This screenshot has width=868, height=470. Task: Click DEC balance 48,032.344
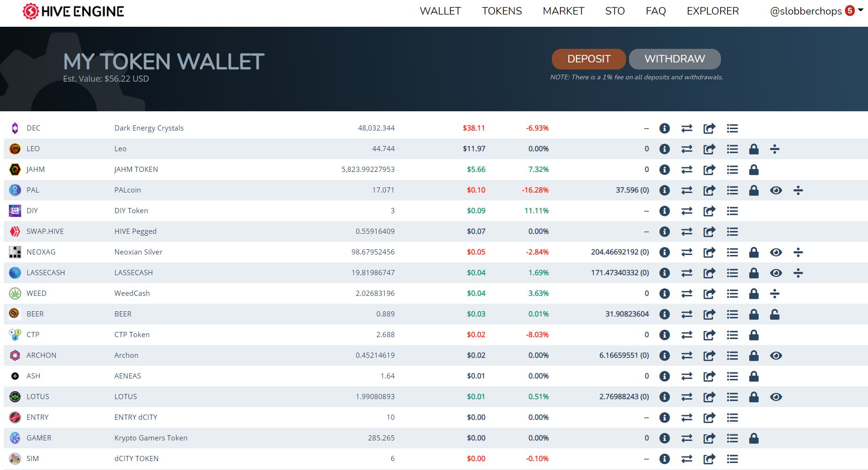click(376, 128)
